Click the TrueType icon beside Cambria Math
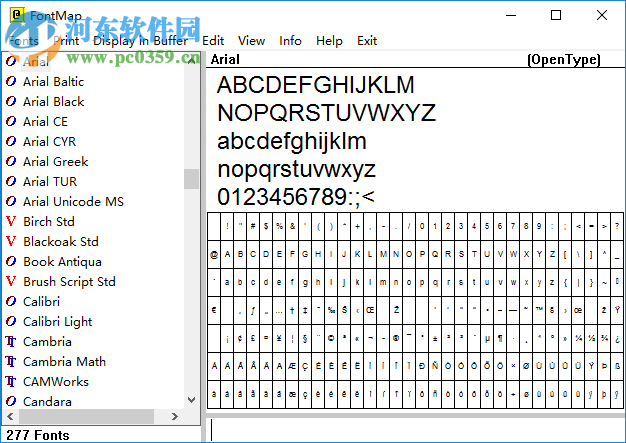This screenshot has height=443, width=626. tap(11, 361)
